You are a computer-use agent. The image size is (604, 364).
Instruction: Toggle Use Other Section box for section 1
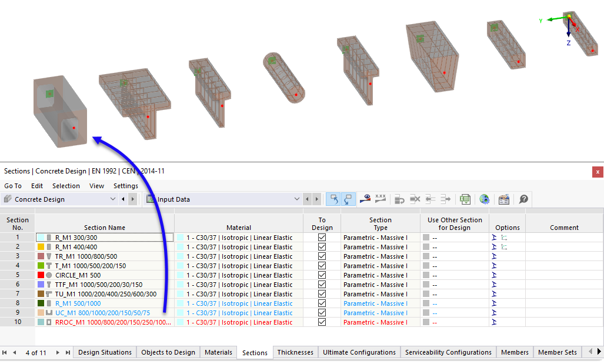426,237
